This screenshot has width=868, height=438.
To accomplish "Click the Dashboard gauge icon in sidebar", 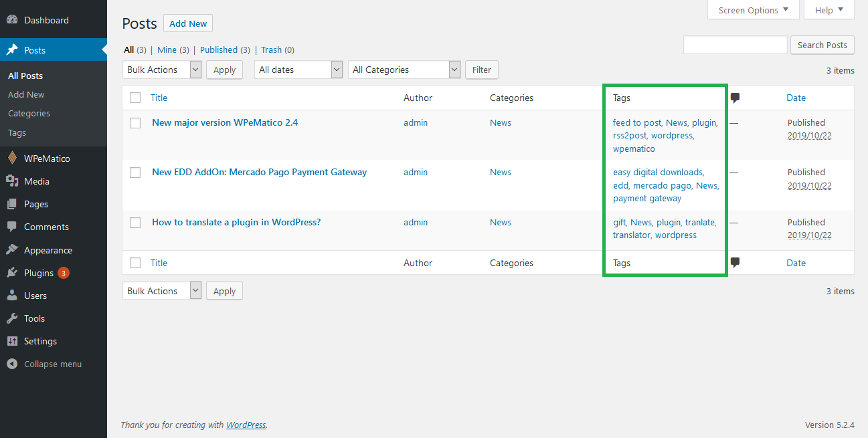I will pos(12,20).
